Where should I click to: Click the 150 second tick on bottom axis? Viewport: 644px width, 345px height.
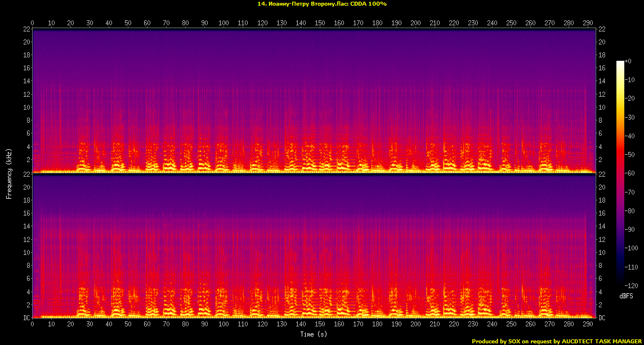point(320,325)
